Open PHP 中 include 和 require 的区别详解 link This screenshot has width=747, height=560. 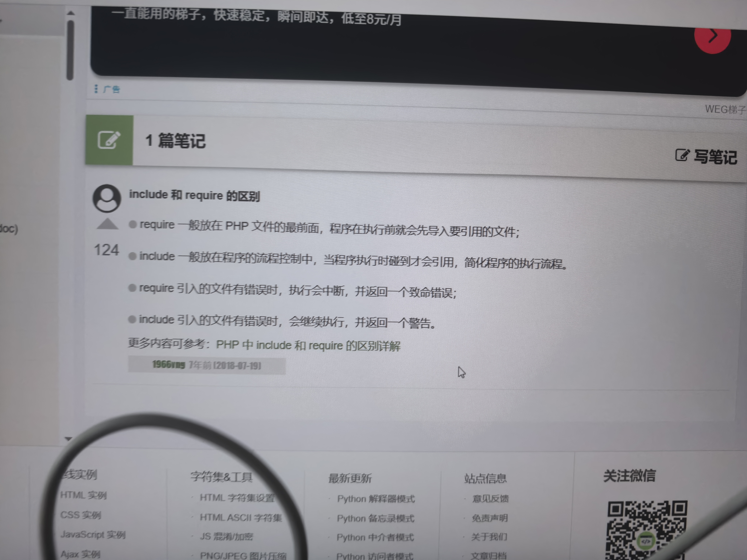[308, 345]
